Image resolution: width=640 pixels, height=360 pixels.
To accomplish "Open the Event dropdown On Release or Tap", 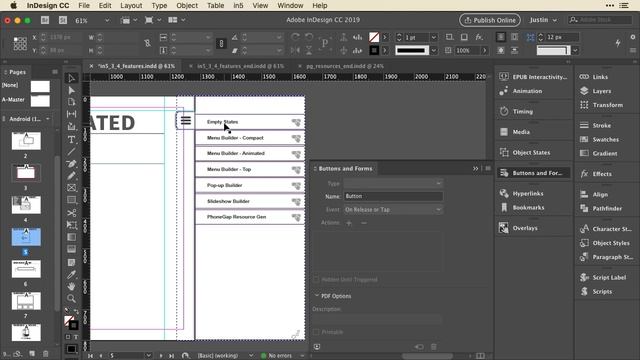I will [393, 209].
